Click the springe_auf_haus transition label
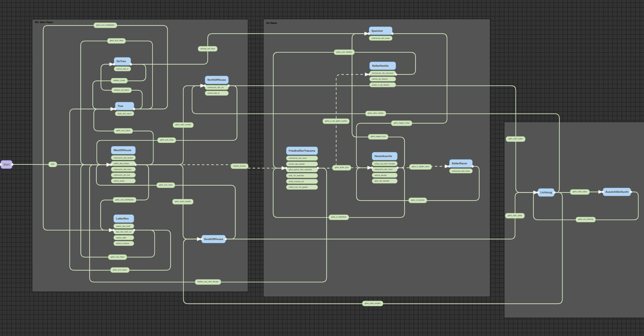The image size is (644, 336). [x=207, y=49]
